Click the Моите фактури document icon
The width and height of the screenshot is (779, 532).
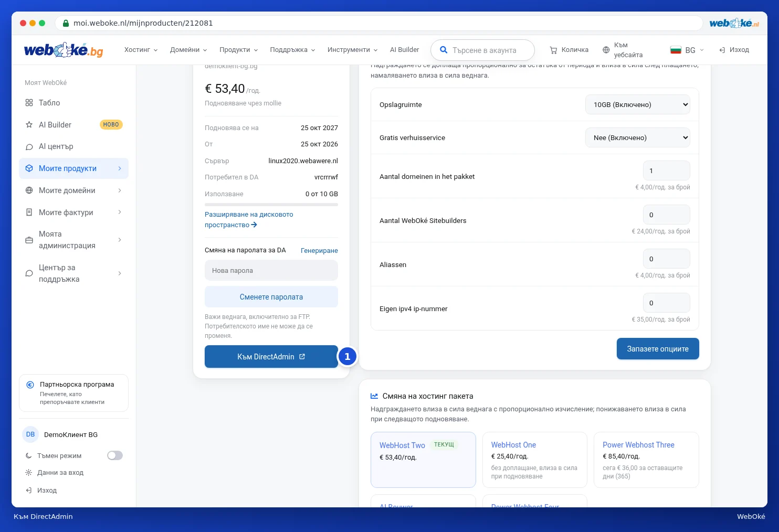click(29, 212)
